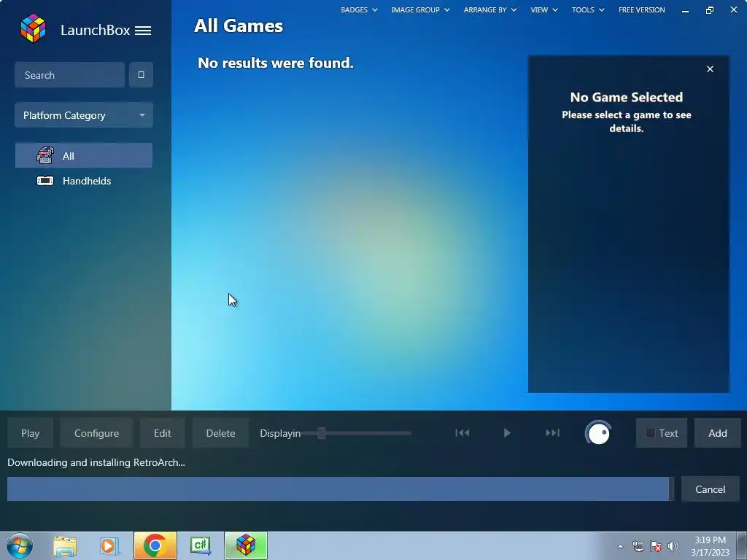Open the Windows Start menu
The width and height of the screenshot is (747, 560).
(x=20, y=545)
